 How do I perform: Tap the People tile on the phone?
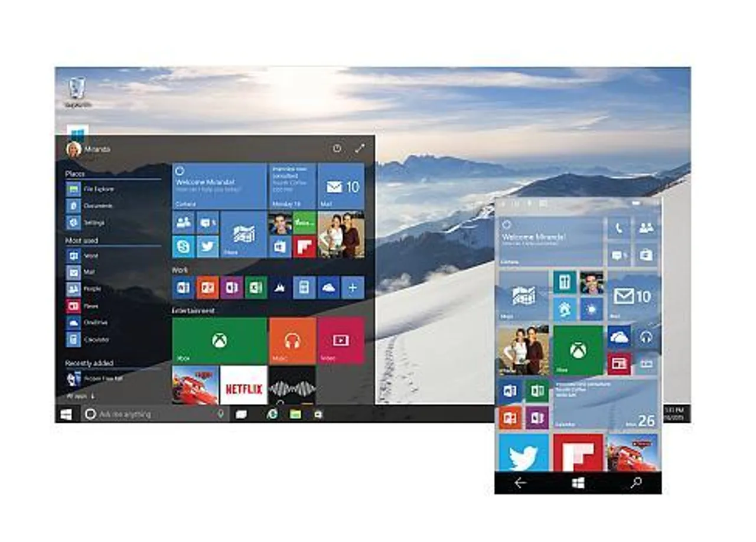pos(647,228)
